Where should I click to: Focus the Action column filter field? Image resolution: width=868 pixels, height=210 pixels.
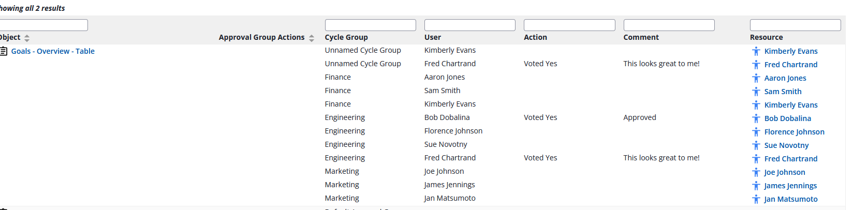click(569, 25)
